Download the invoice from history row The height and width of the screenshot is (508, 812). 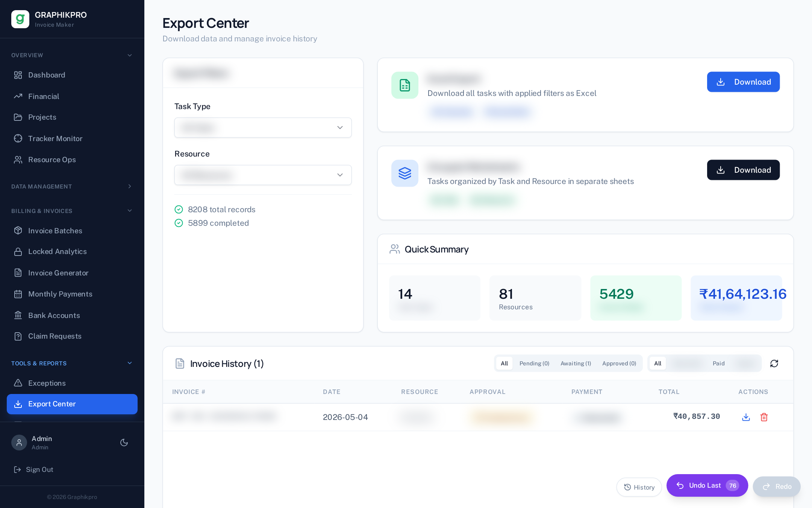pyautogui.click(x=746, y=417)
